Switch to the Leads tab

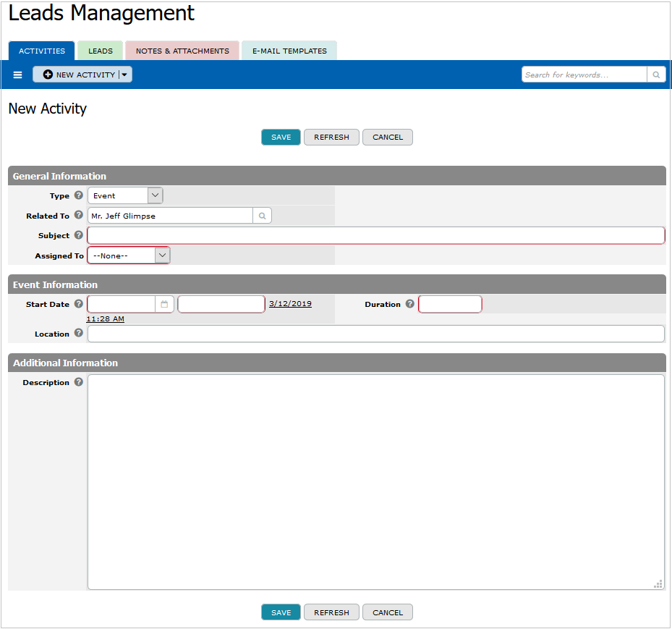[x=101, y=51]
